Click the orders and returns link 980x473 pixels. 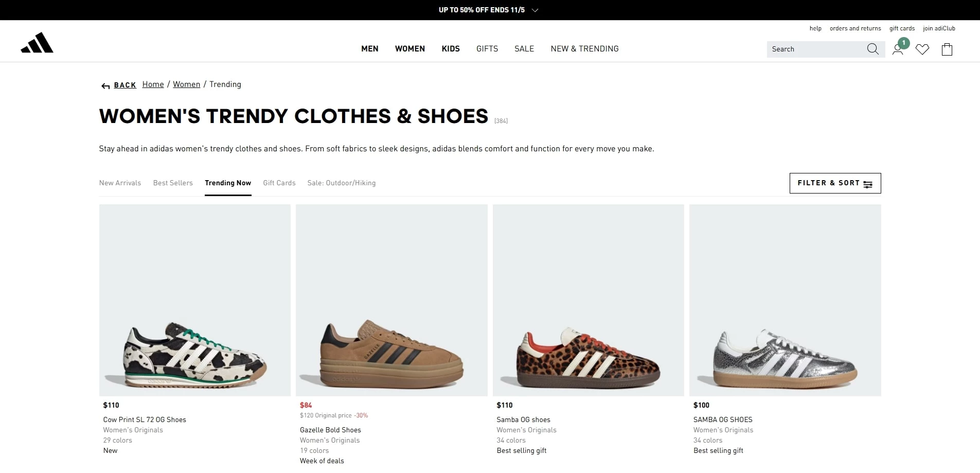[x=855, y=28]
